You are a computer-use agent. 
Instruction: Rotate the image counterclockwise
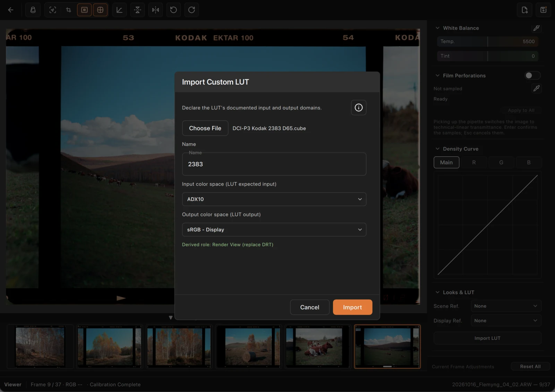(x=173, y=10)
